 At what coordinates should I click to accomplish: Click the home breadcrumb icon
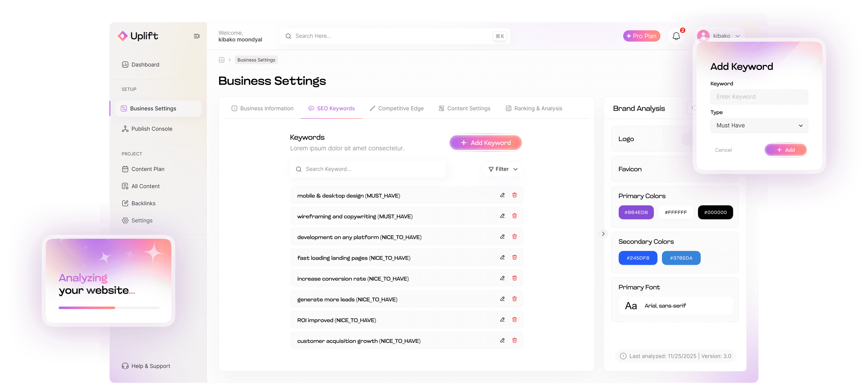(221, 60)
